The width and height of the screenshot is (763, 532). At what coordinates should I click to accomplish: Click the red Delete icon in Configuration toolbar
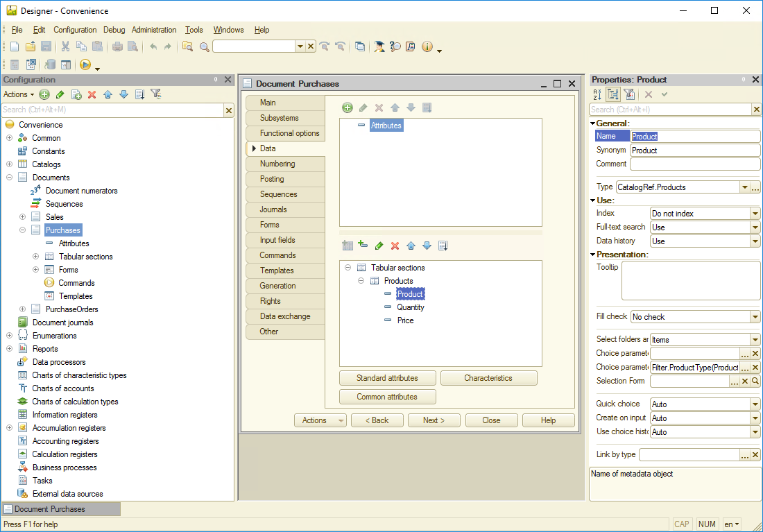pos(92,94)
